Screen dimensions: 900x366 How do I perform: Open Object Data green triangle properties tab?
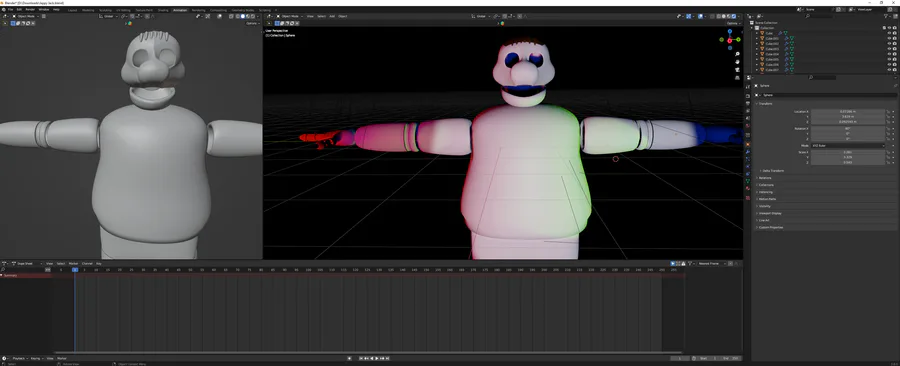pyautogui.click(x=748, y=181)
